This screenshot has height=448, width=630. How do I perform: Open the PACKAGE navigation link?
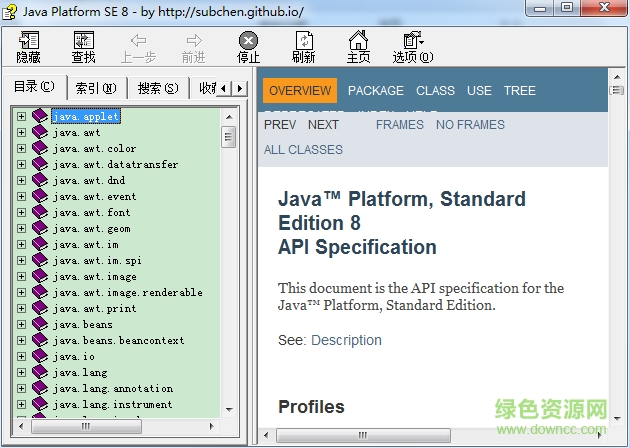pyautogui.click(x=376, y=90)
